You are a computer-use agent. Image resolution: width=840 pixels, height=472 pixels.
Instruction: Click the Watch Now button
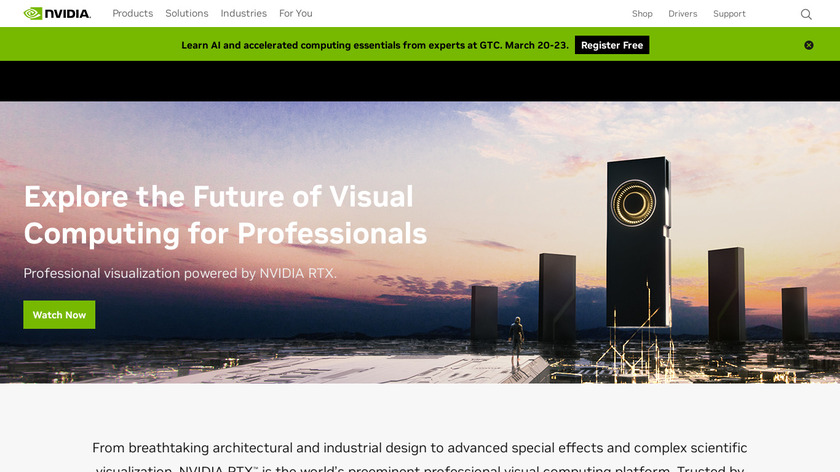59,314
